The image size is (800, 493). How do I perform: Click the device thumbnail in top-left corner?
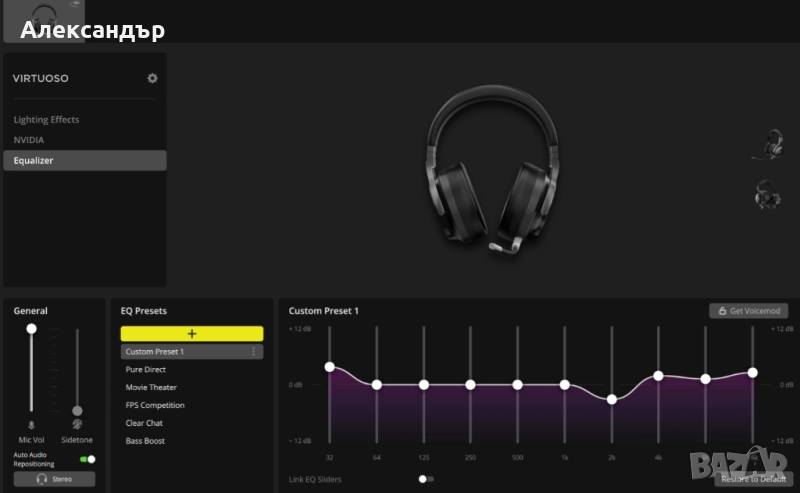(x=44, y=21)
